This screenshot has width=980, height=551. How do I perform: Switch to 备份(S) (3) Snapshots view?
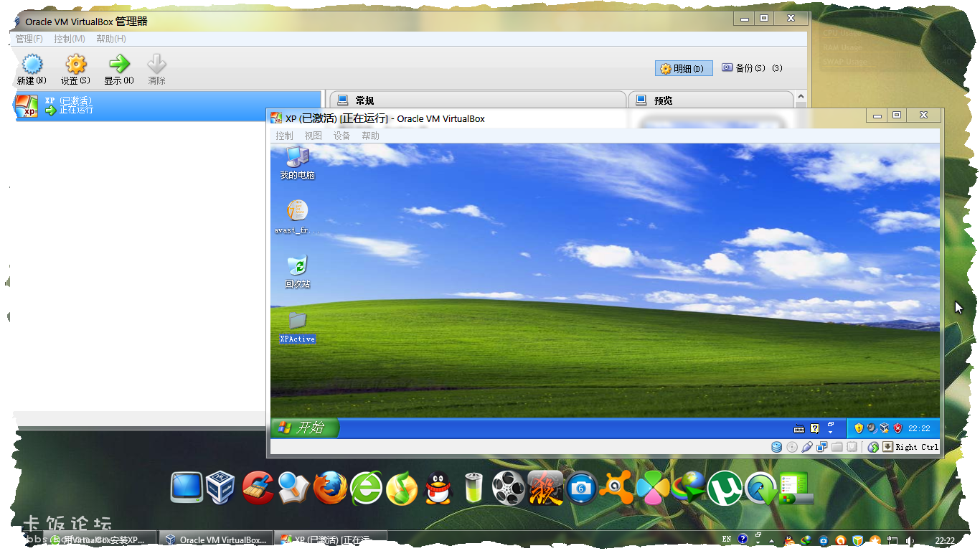[x=752, y=68]
